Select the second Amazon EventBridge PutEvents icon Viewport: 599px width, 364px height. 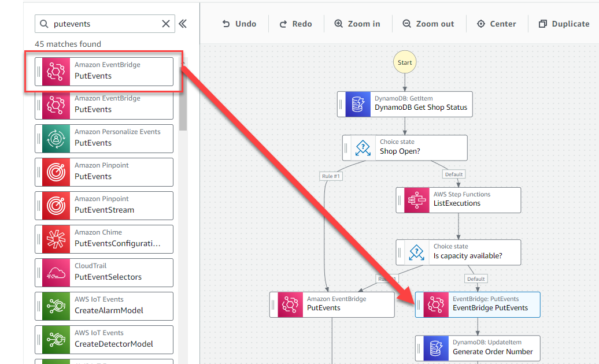[56, 105]
